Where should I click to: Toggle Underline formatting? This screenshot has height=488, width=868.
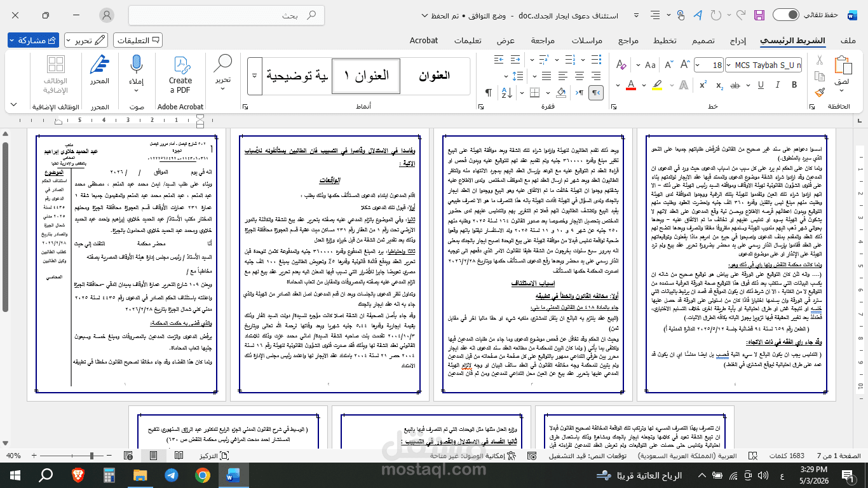pyautogui.click(x=761, y=85)
